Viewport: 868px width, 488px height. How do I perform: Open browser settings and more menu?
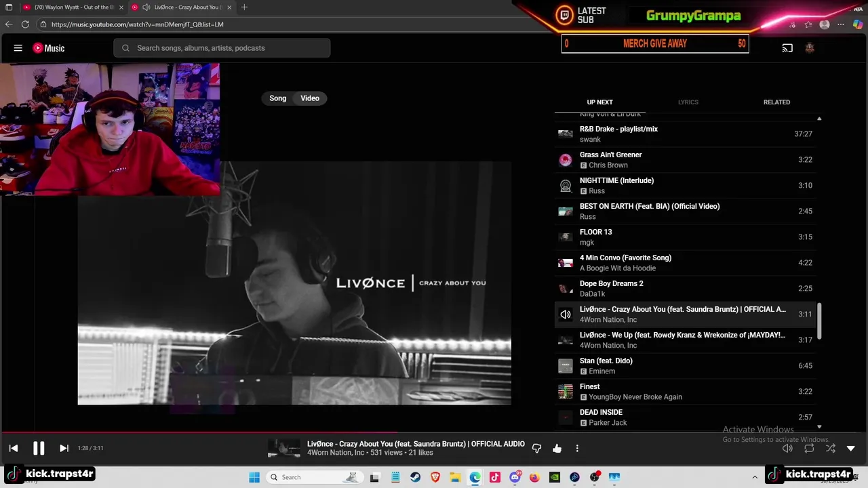(841, 24)
